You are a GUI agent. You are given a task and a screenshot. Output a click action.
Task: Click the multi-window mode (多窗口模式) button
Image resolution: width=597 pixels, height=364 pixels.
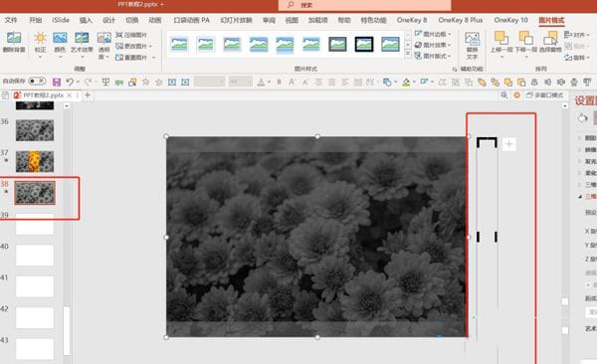tap(545, 95)
